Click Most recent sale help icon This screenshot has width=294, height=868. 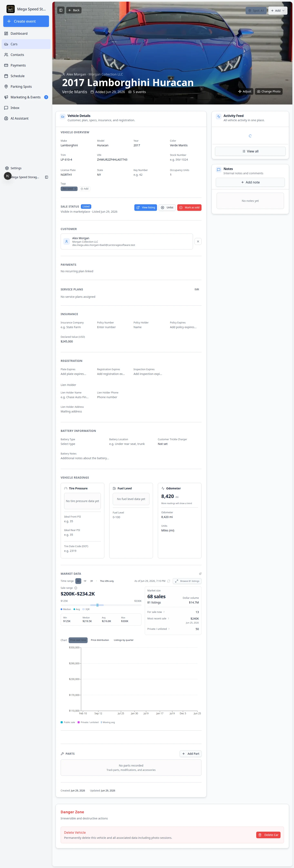(x=168, y=619)
